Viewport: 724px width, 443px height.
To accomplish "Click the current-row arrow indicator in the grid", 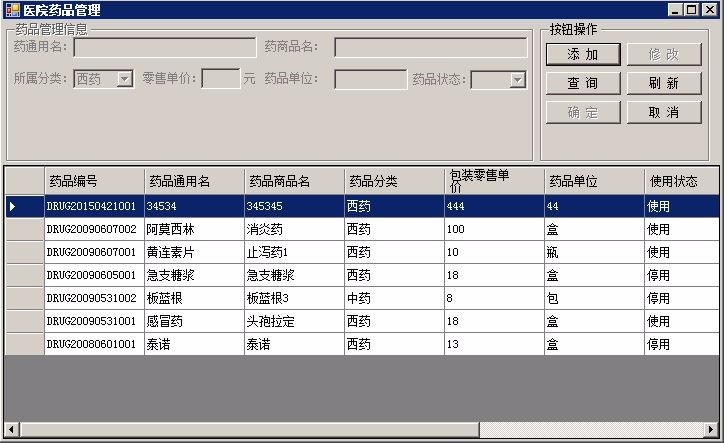I will [x=12, y=206].
